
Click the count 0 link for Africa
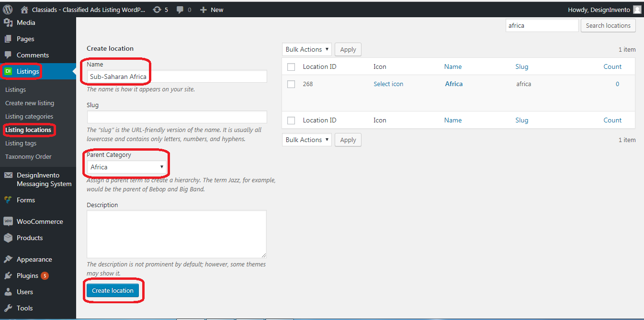tap(617, 84)
